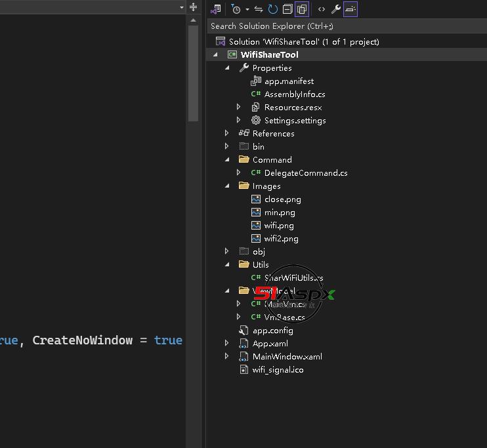487x448 pixels.
Task: Expand VmBase.cs node
Action: [238, 316]
